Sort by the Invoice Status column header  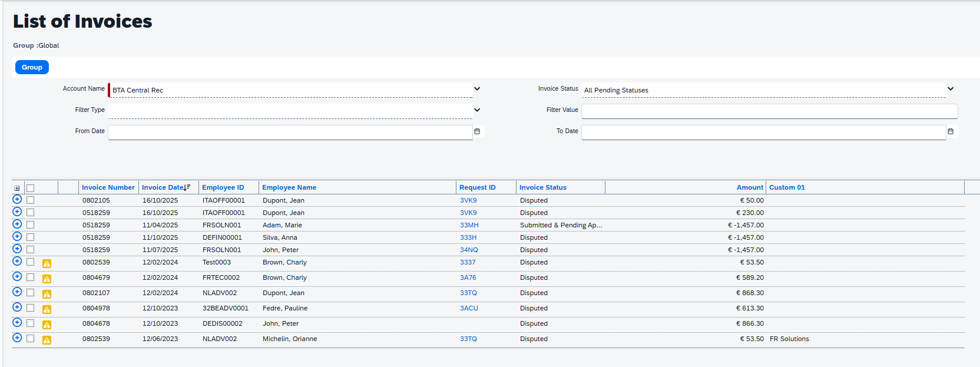pos(543,187)
